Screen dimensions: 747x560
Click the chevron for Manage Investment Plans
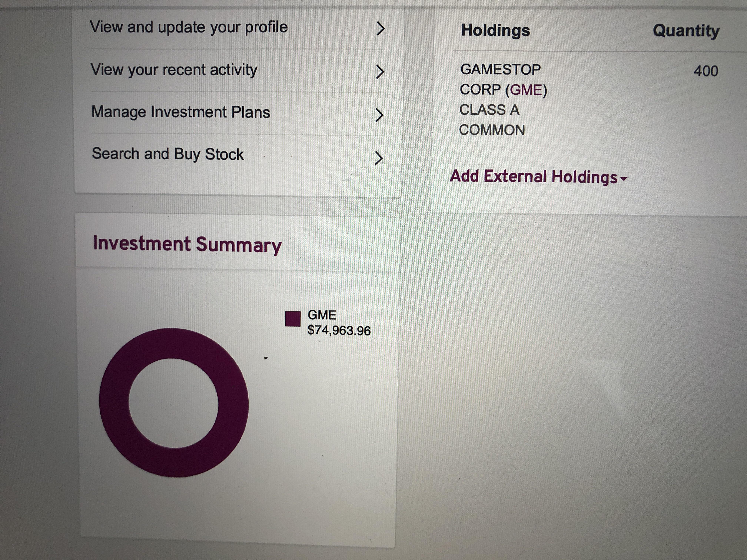379,115
